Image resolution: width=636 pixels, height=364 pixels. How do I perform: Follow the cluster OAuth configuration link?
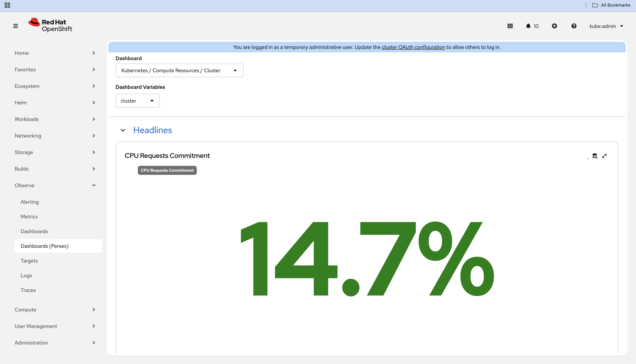pos(413,47)
